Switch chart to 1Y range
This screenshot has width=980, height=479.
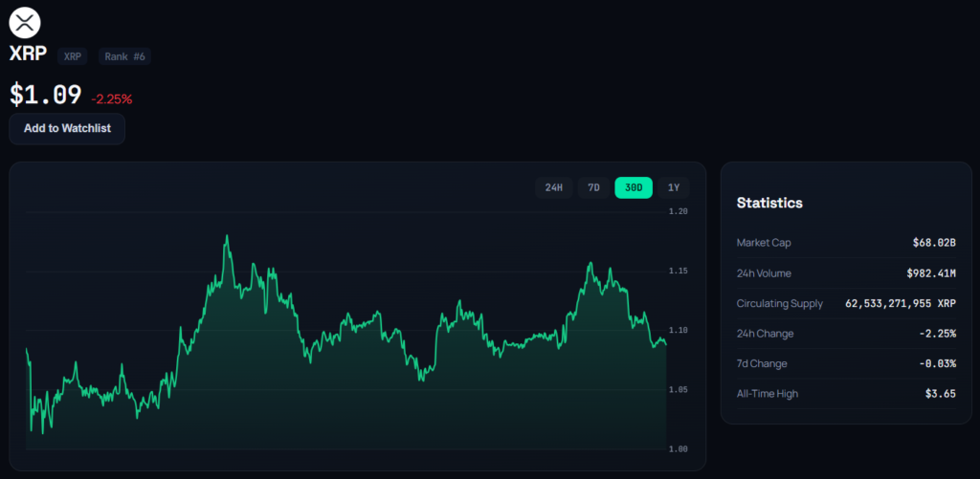(673, 187)
